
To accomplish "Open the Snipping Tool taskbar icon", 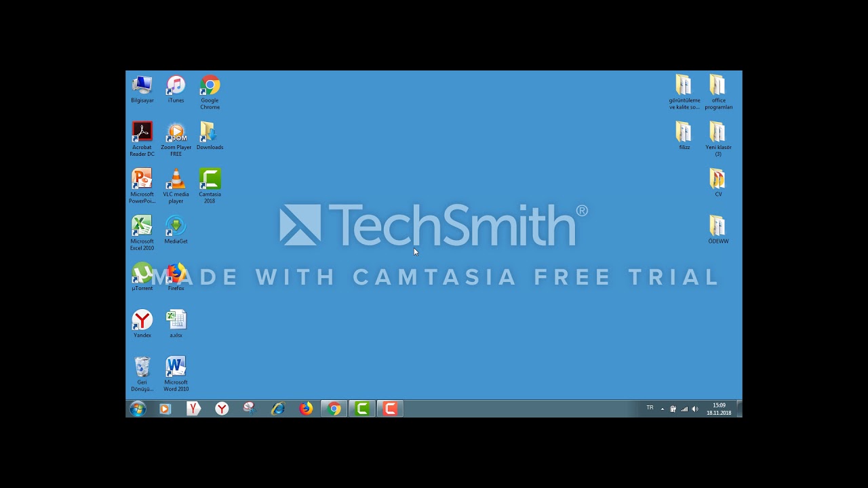I will coord(250,409).
